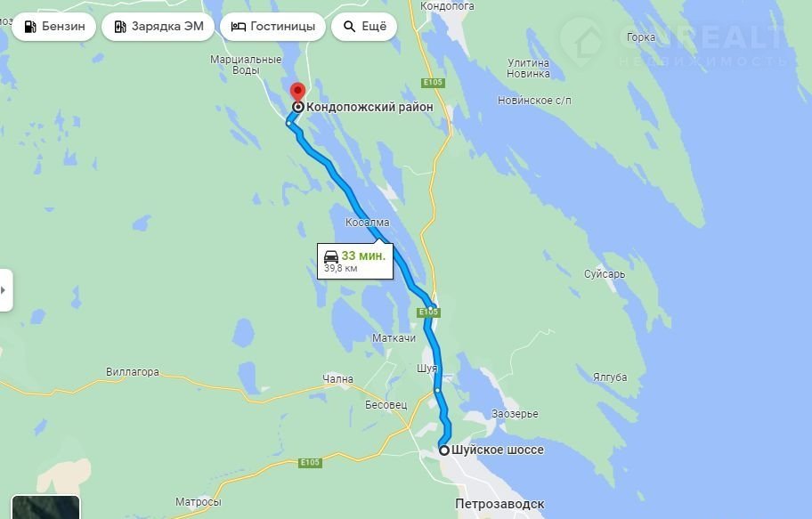Open the satellite layer thumbnail
Viewport: 812px width, 519px height.
click(x=45, y=507)
